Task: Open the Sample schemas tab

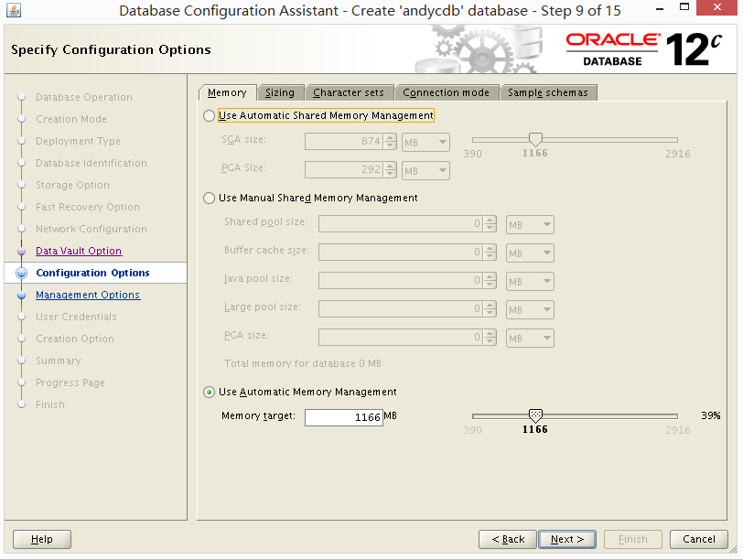Action: pos(548,92)
